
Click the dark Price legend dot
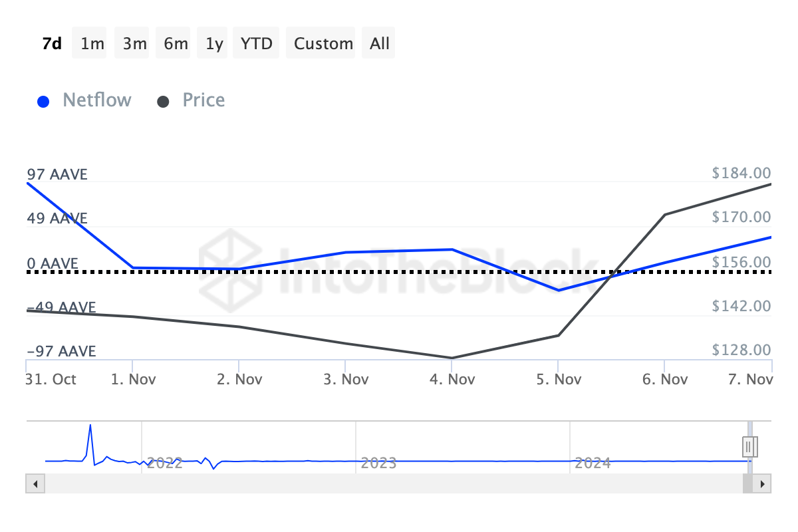point(165,100)
